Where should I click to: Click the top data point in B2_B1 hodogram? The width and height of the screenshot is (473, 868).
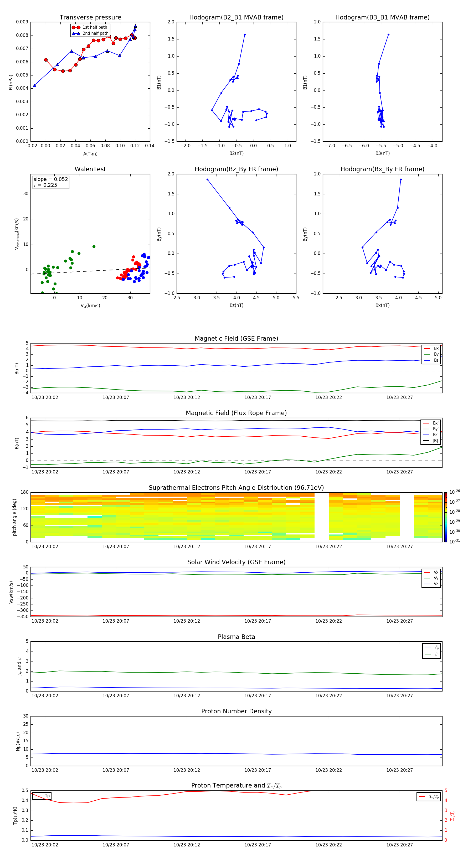pyautogui.click(x=245, y=34)
